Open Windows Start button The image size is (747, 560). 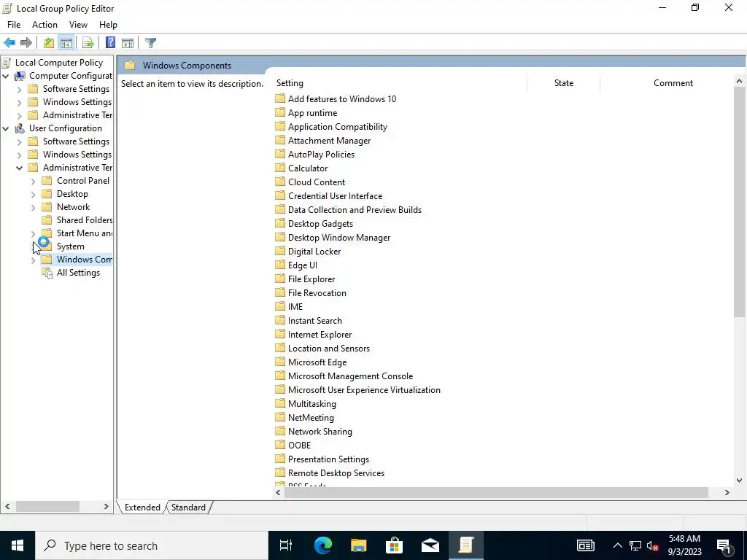(18, 545)
